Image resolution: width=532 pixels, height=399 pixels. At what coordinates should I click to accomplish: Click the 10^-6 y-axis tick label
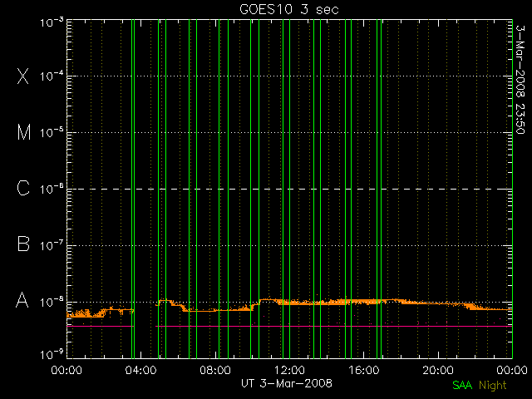click(52, 189)
